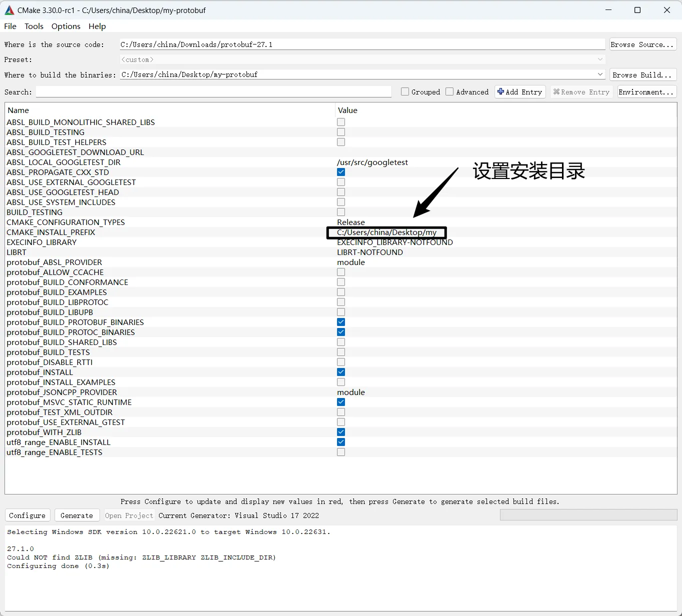
Task: Uncheck protobuf_WITH_ZLIB checkbox
Action: click(x=341, y=432)
